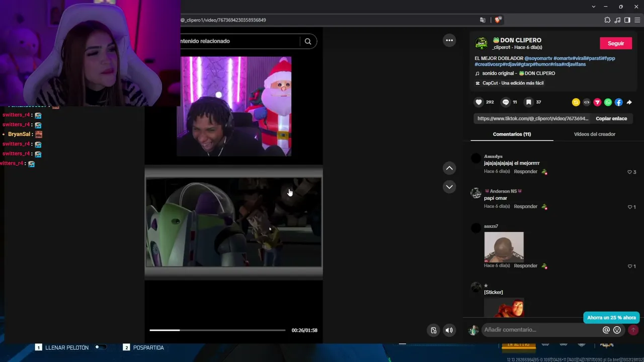Open comments via speech bubble icon
The width and height of the screenshot is (644, 362).
[x=506, y=102]
